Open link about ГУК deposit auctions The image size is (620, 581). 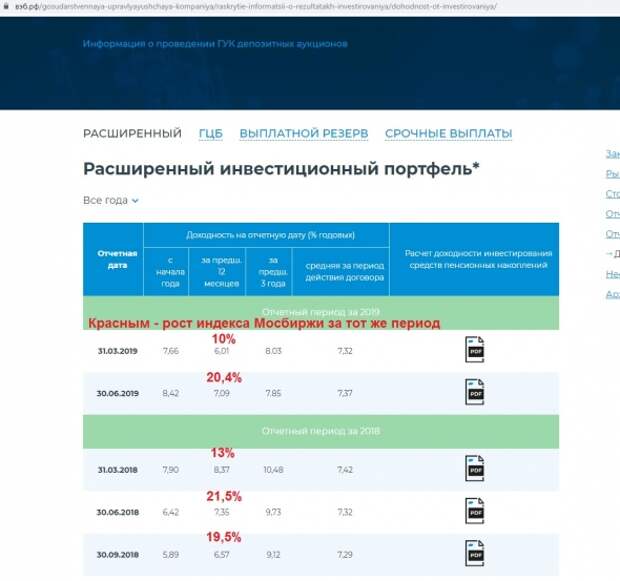point(215,44)
